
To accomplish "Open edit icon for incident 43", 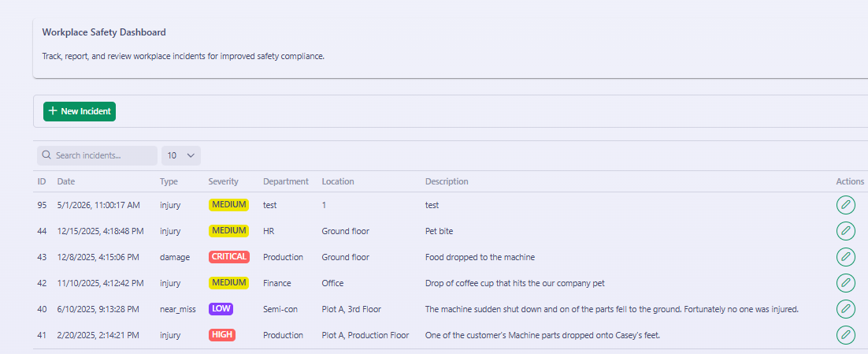I will click(845, 256).
